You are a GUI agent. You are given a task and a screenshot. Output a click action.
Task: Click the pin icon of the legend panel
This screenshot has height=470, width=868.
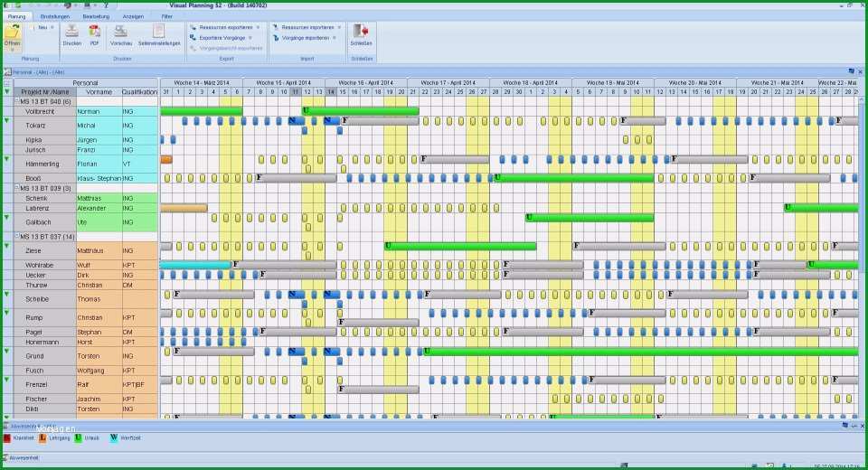point(844,425)
